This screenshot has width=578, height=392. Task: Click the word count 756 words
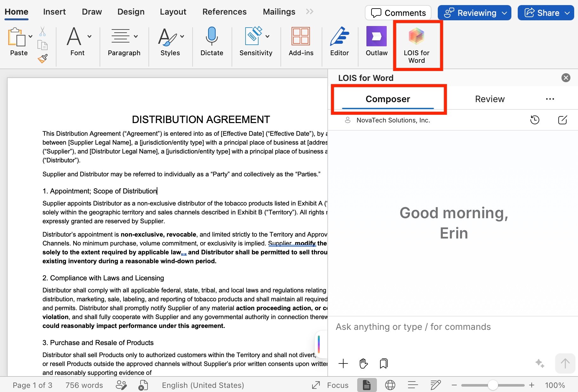(x=84, y=385)
